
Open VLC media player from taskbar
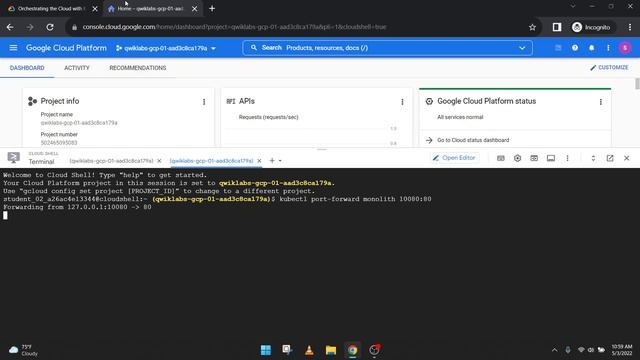pos(309,350)
